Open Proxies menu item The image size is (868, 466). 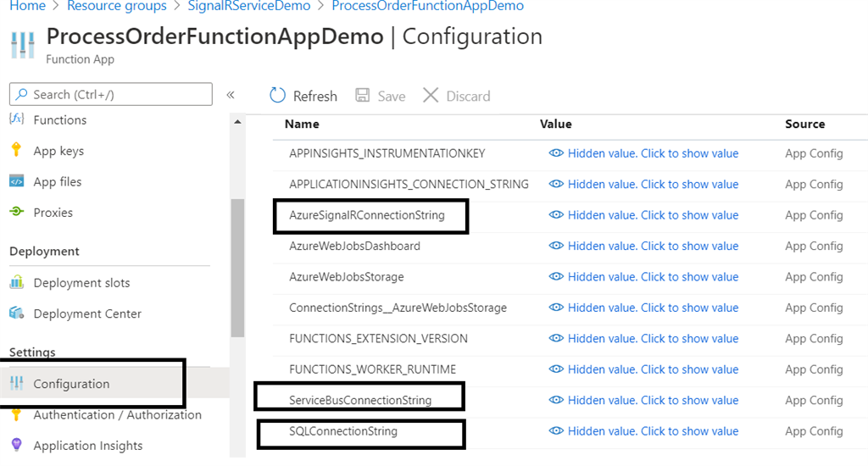click(x=53, y=213)
